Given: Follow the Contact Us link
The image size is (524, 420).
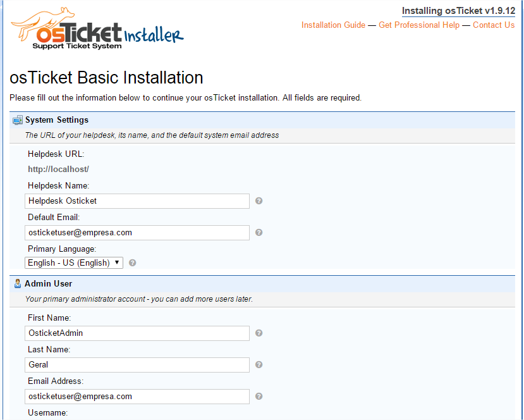Looking at the screenshot, I should [x=494, y=25].
